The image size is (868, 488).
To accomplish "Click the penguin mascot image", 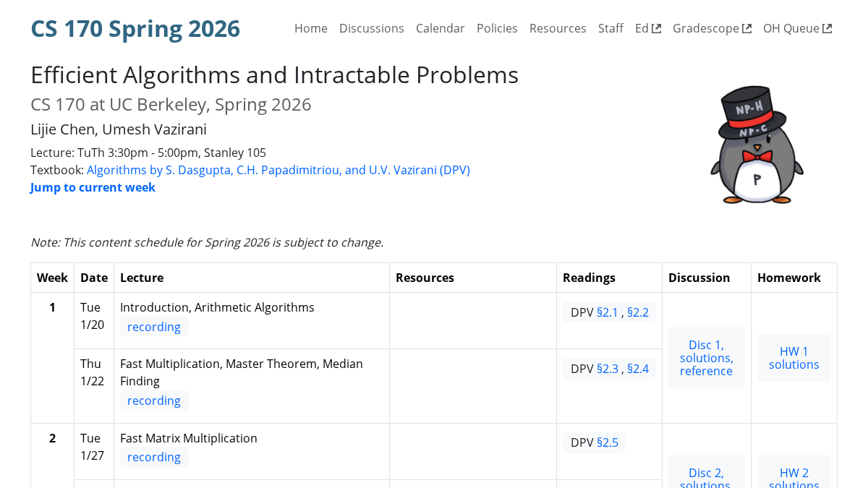I will 757,145.
